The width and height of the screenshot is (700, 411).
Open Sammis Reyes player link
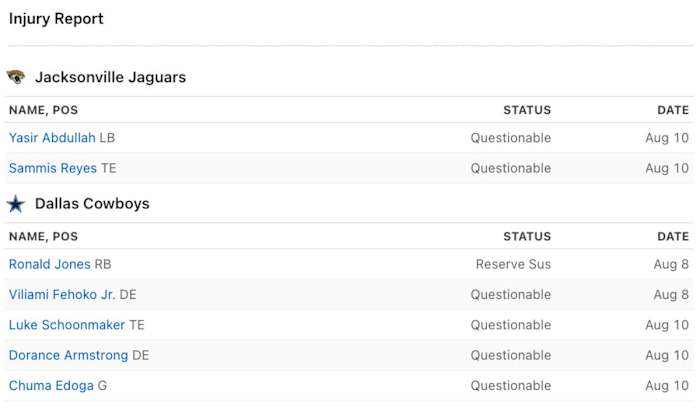(x=52, y=168)
